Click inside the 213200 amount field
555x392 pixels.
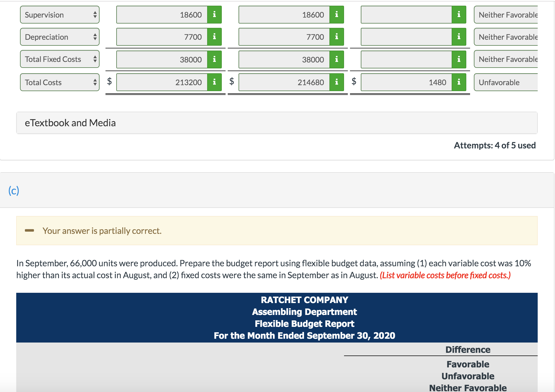(x=162, y=82)
